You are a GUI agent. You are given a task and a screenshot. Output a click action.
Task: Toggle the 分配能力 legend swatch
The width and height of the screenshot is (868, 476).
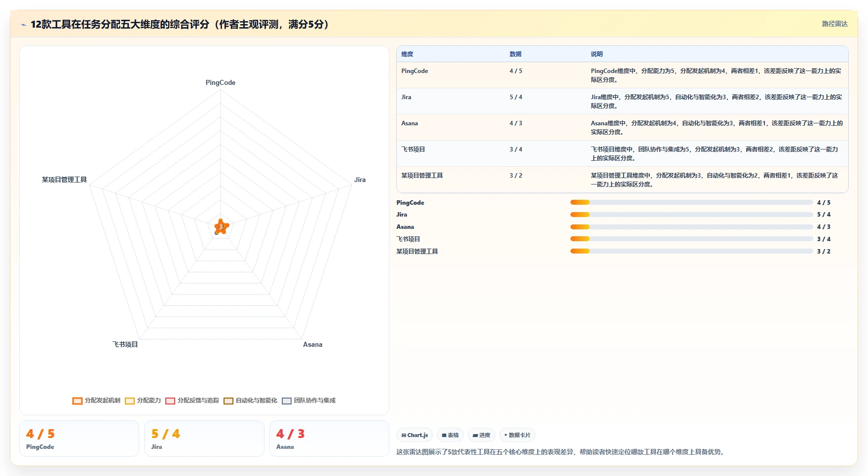pos(130,401)
